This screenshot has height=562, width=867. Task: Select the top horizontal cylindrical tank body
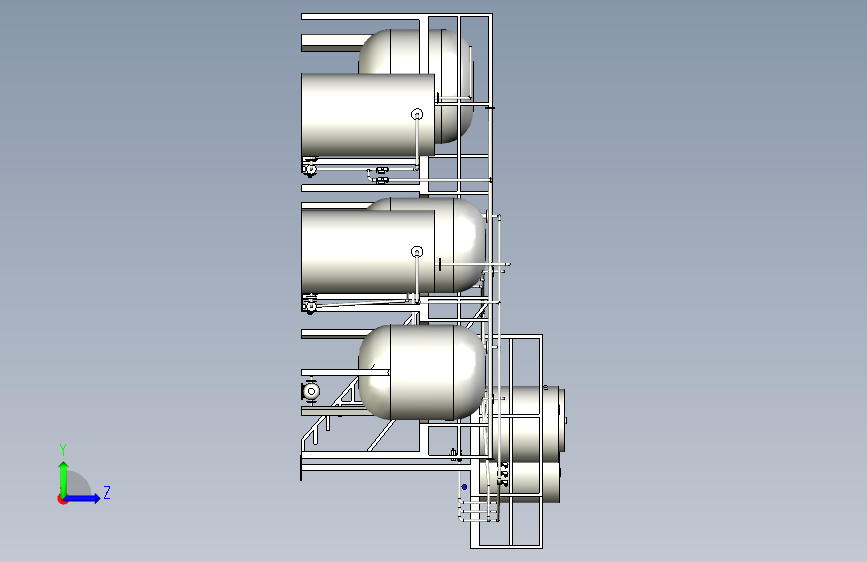click(368, 115)
